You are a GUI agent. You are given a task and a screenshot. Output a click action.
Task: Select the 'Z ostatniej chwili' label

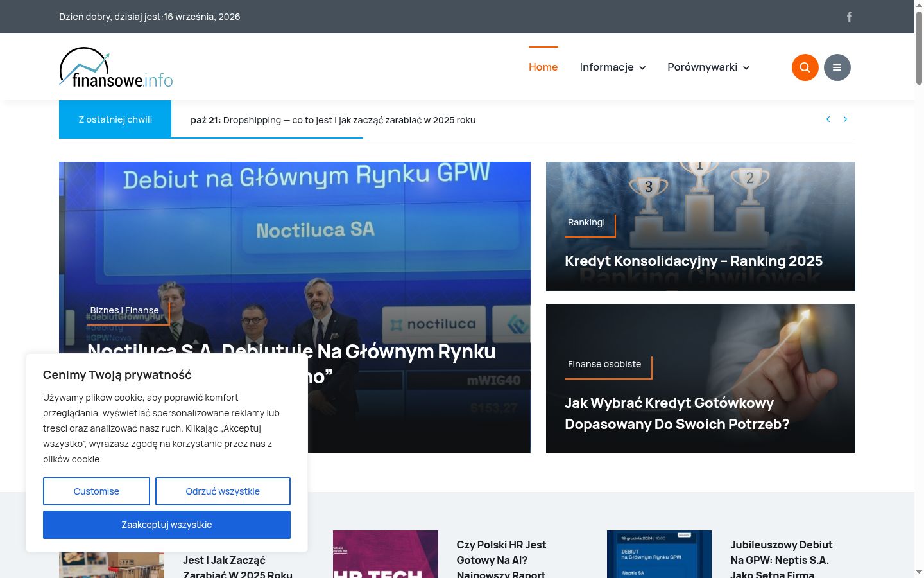[116, 119]
